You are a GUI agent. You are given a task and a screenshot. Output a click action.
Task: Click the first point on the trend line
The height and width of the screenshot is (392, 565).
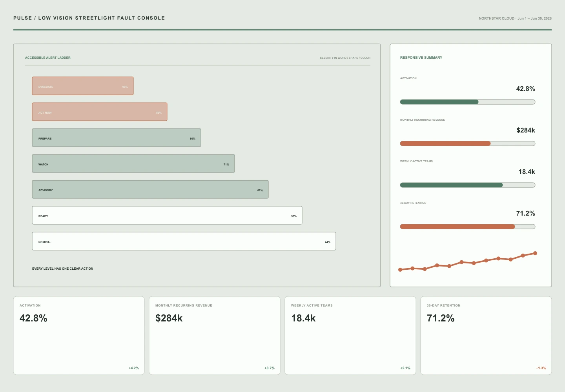click(400, 270)
